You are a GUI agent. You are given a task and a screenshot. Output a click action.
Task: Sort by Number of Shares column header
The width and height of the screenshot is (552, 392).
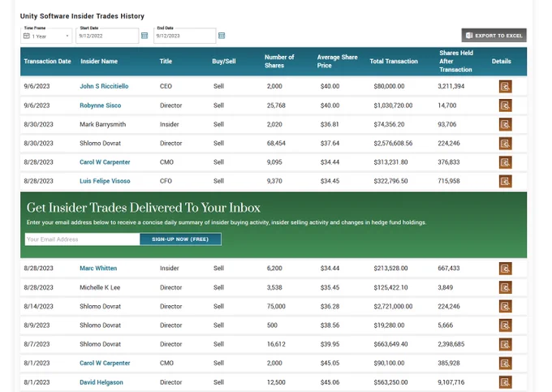click(x=279, y=61)
